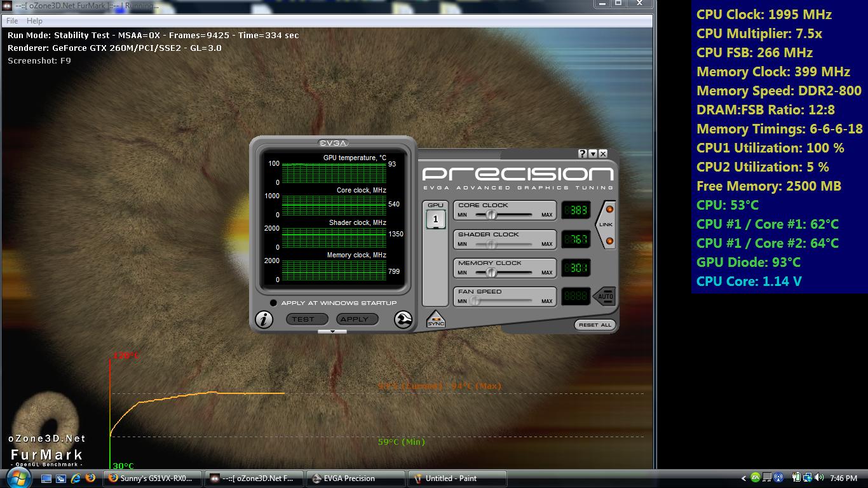The width and height of the screenshot is (868, 488).
Task: Open the Help menu in FurMark
Action: pyautogui.click(x=34, y=21)
